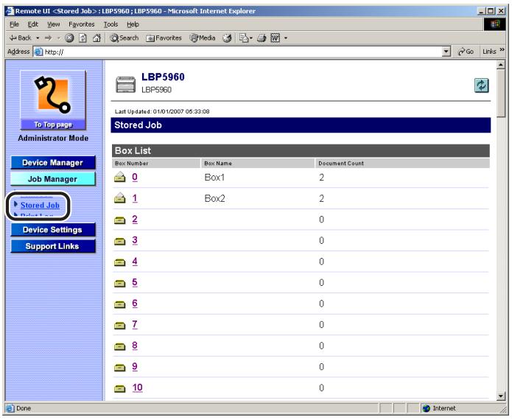512x420 pixels.
Task: Open box number 0 link
Action: [135, 178]
